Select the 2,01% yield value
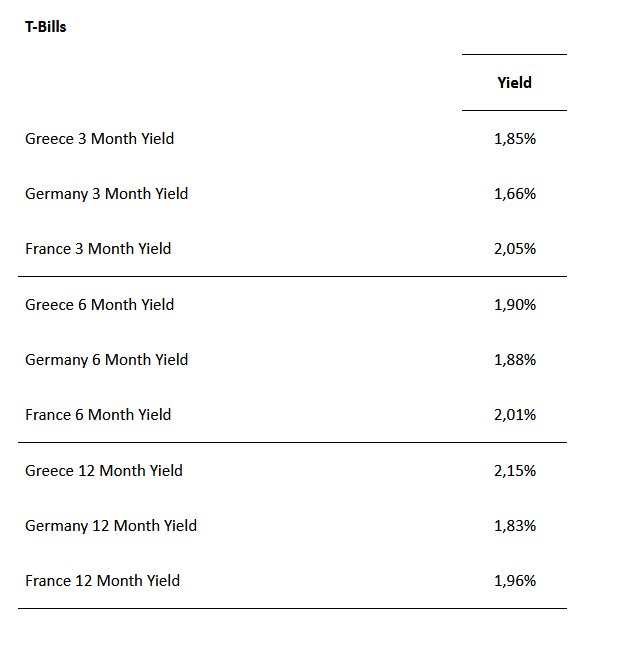620x652 pixels. coord(515,415)
